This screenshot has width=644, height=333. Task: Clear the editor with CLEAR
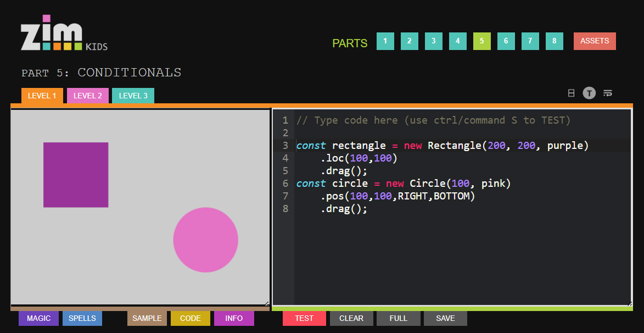point(351,318)
